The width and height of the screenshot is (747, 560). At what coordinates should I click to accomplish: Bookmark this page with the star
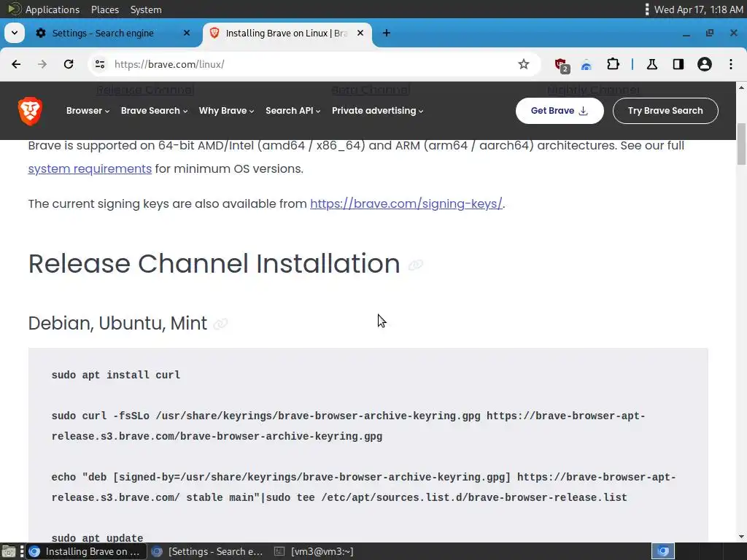(x=524, y=64)
